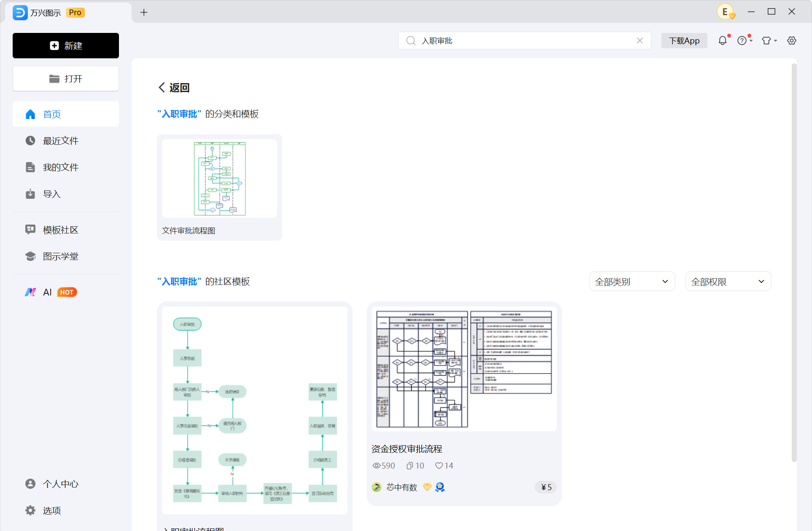Click the 文件审批流程图 label
This screenshot has width=812, height=531.
click(189, 230)
